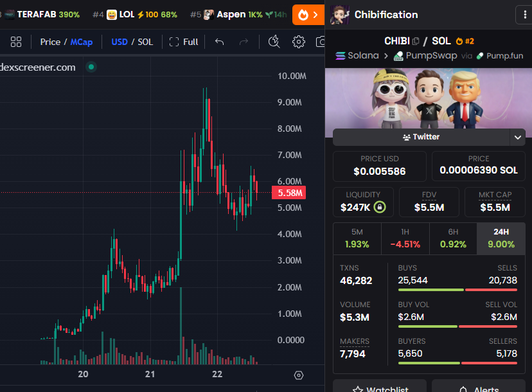Open the Twitter community button
The height and width of the screenshot is (392, 532).
pyautogui.click(x=421, y=137)
